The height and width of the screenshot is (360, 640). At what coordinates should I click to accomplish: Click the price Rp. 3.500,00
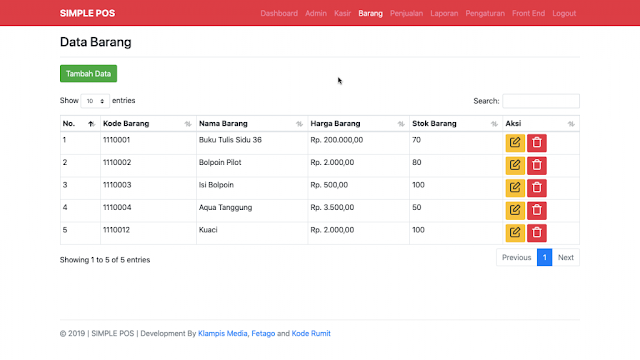pyautogui.click(x=332, y=207)
